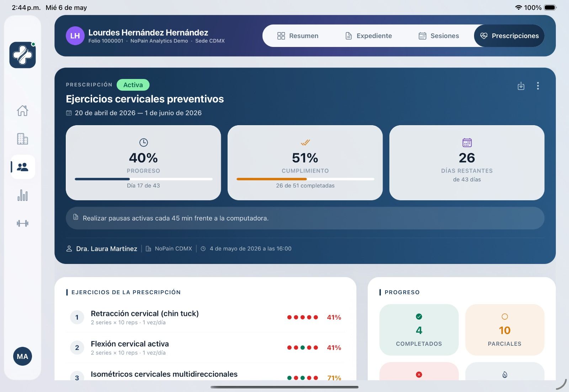Click '26 de 51 completadas' text
The image size is (569, 392).
tap(305, 186)
